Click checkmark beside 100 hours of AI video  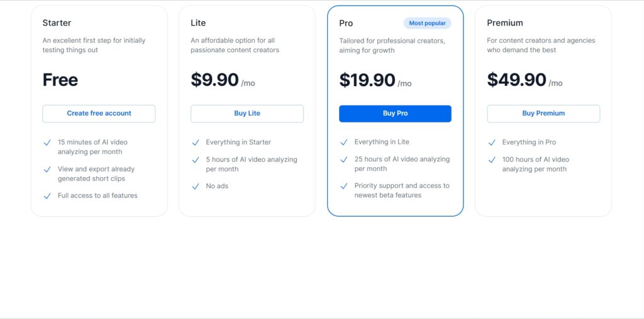[492, 160]
